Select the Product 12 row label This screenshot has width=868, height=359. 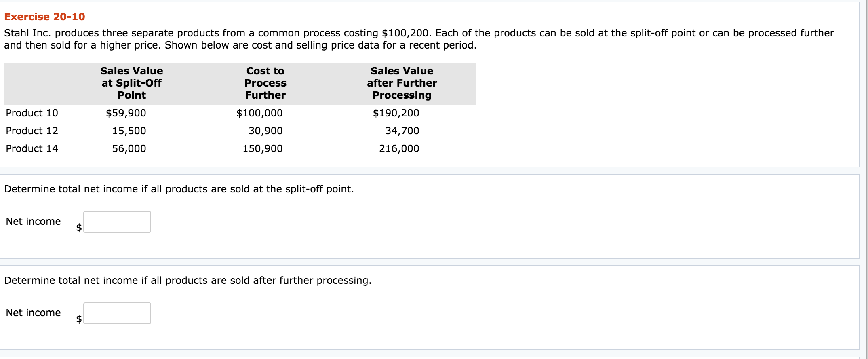tap(32, 131)
